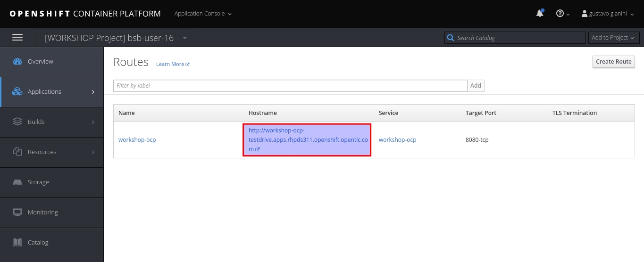644x262 pixels.
Task: Open the Learn More link
Action: [172, 64]
